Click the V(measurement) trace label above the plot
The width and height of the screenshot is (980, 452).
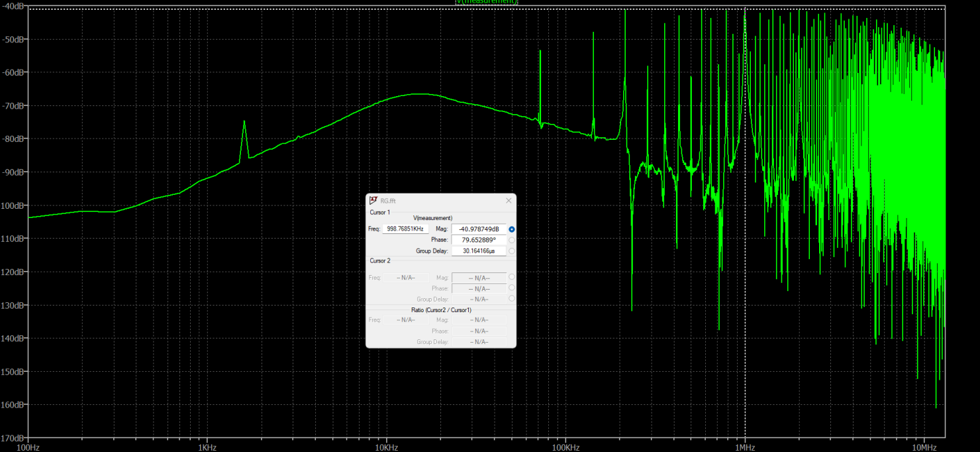point(487,3)
